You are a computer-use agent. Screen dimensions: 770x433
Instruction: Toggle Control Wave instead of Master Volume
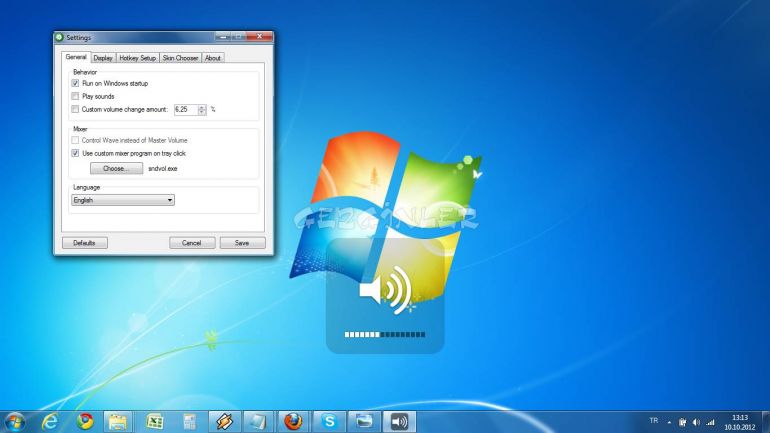(75, 140)
